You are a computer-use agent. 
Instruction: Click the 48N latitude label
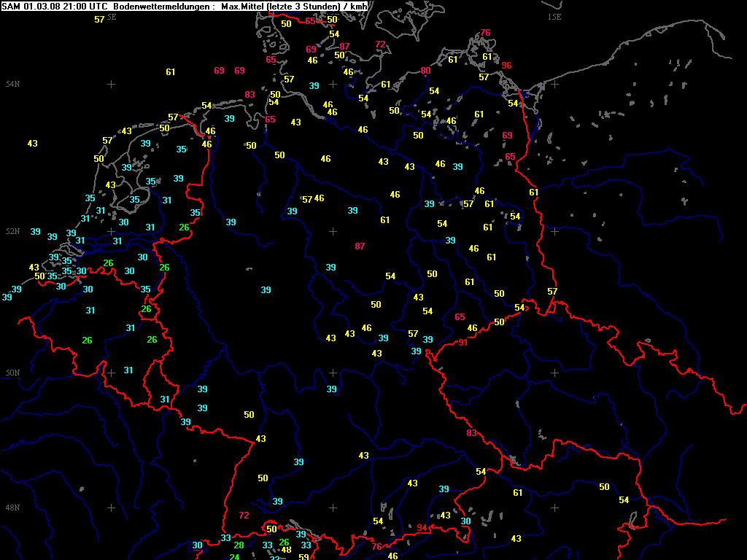click(x=12, y=507)
